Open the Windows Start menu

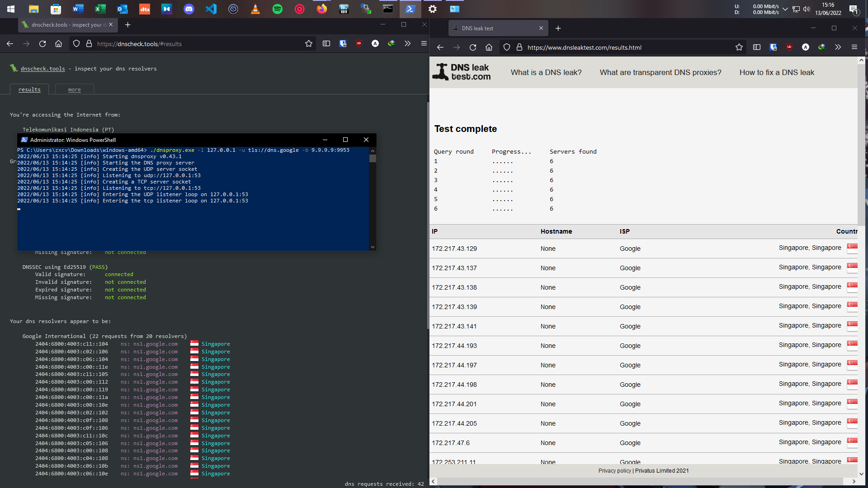(11, 9)
